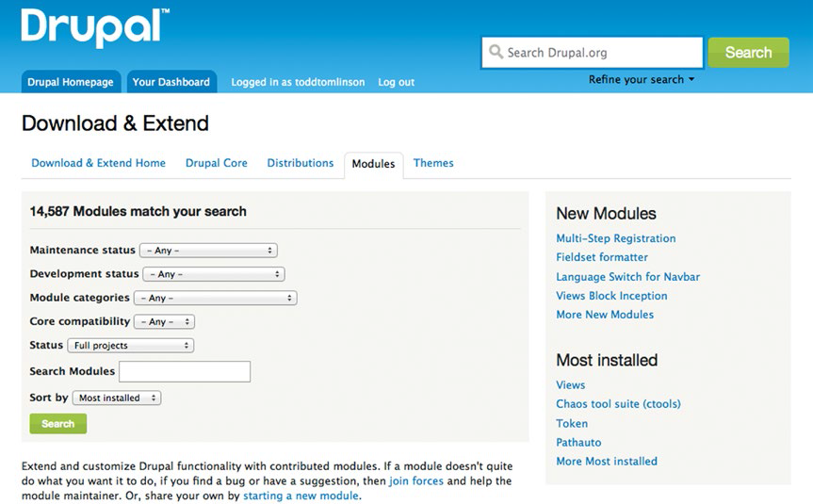Viewport: 813px width, 504px height.
Task: Click the New Modules heading
Action: [x=606, y=214]
